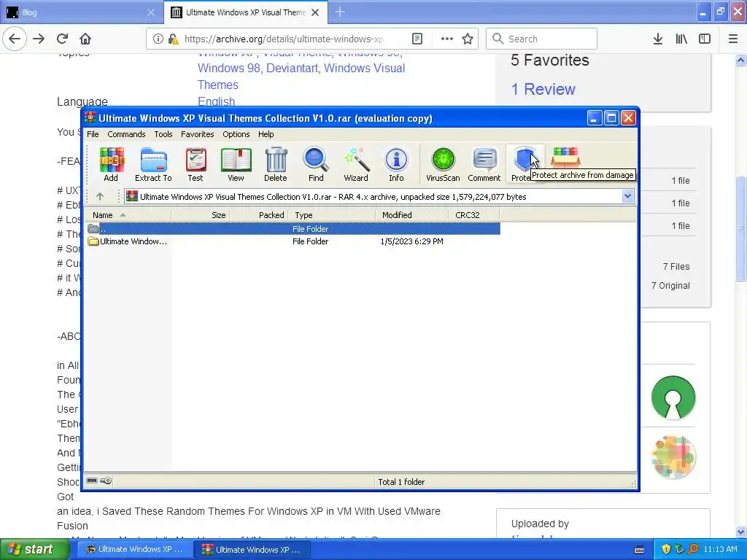This screenshot has height=560, width=747.
Task: Launch the Wizard tool
Action: [356, 164]
